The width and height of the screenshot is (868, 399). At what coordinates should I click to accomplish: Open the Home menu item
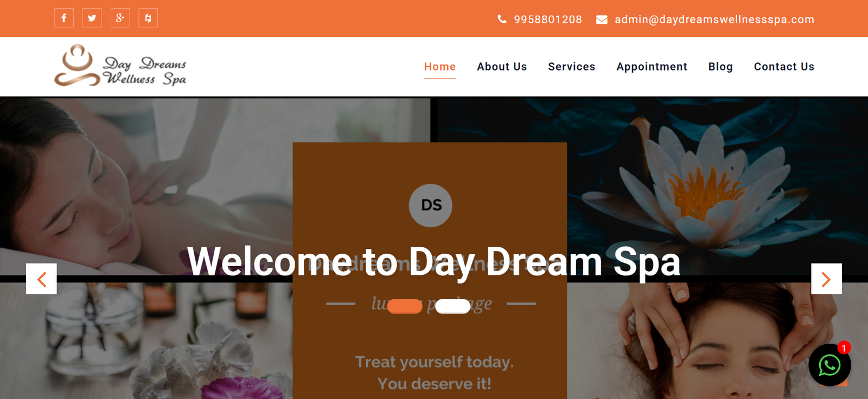click(x=440, y=67)
